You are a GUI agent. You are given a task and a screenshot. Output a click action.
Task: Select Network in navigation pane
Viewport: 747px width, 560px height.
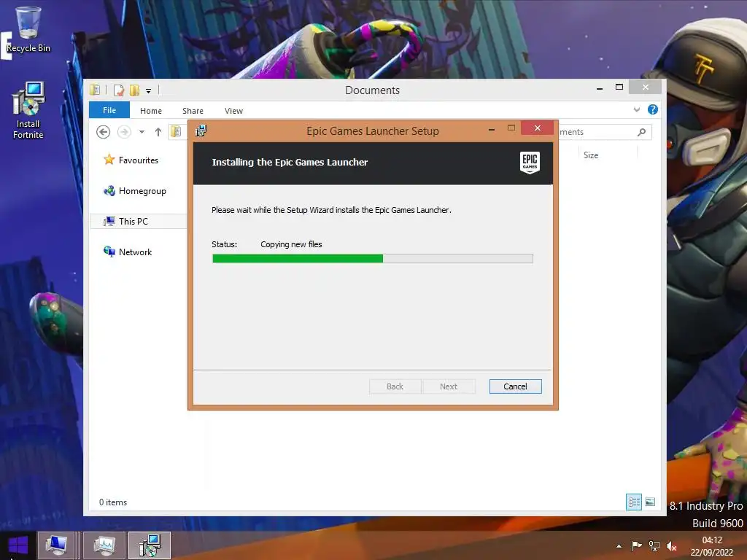click(128, 252)
